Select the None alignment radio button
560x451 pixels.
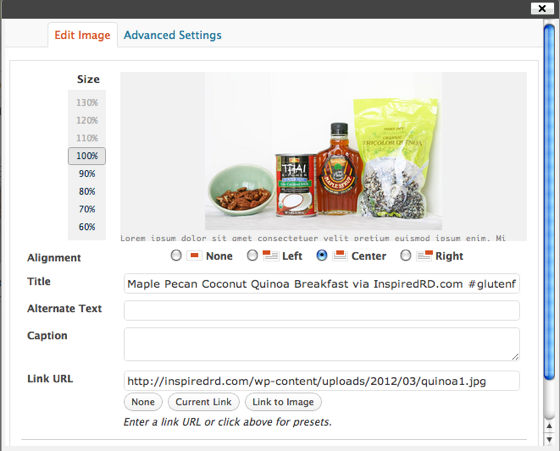tap(176, 255)
